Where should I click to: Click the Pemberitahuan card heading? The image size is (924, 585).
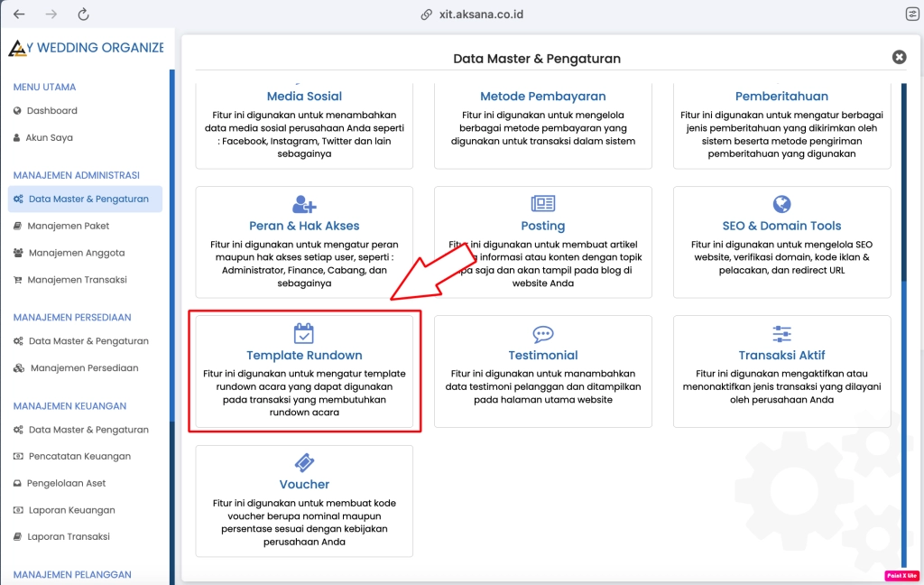click(781, 97)
